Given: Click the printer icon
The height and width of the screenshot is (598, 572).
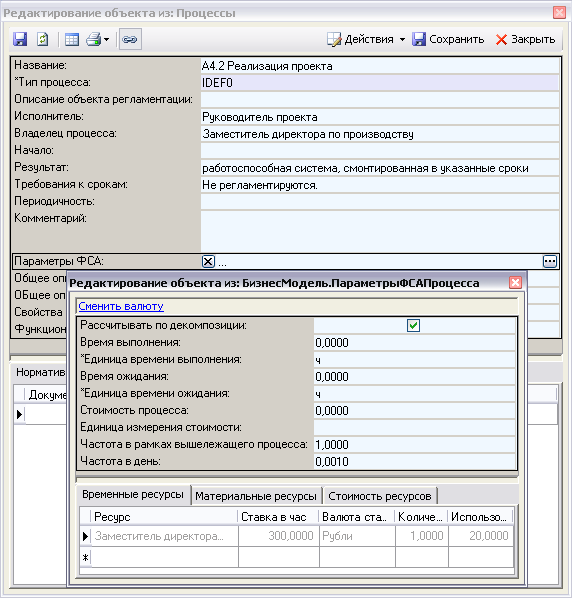Looking at the screenshot, I should [x=93, y=39].
